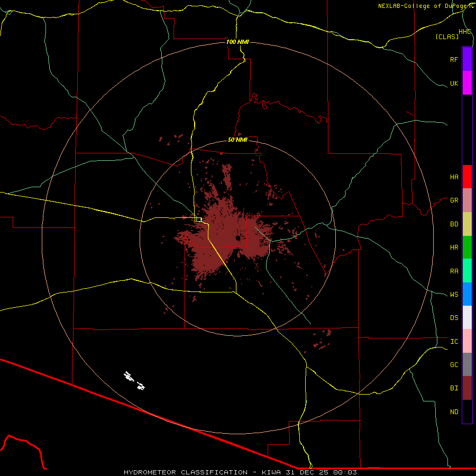Click the RA legend label

454,271
